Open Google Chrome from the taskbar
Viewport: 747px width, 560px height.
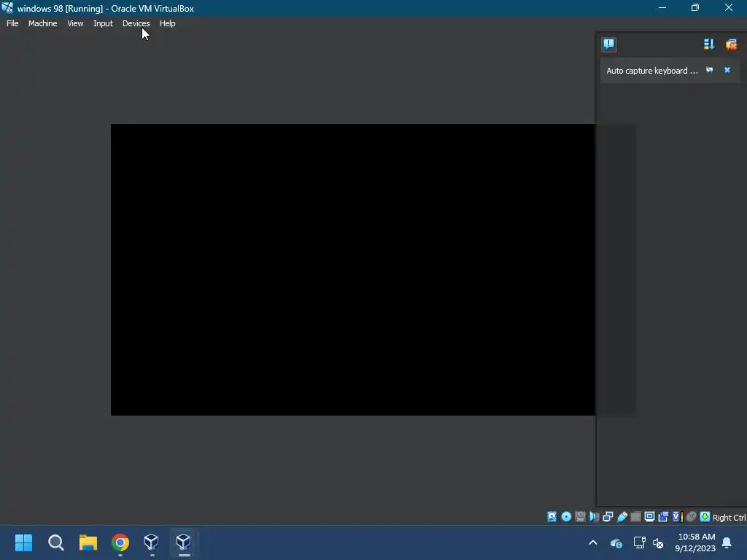[x=120, y=542]
